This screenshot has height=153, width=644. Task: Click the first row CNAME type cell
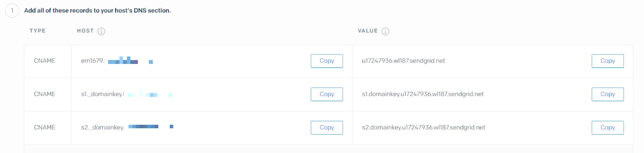point(45,61)
